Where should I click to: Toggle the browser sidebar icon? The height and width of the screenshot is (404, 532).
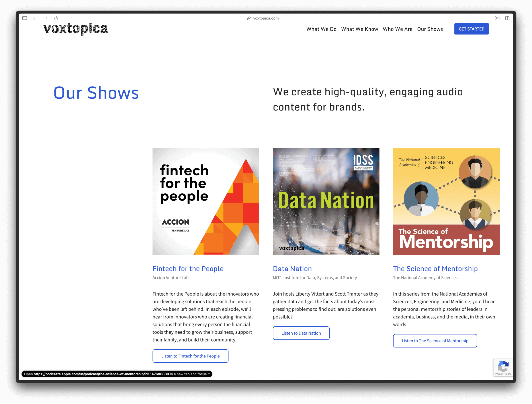pos(25,18)
